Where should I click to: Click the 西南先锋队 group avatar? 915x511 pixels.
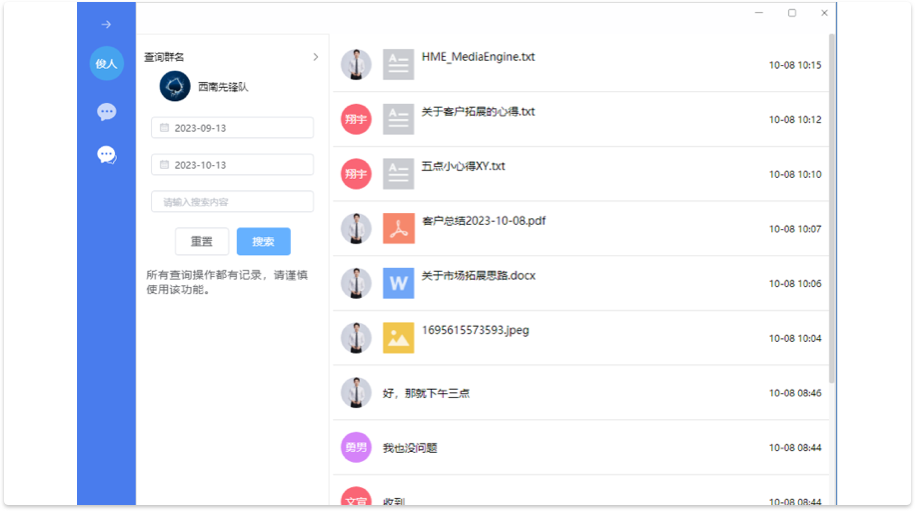(175, 87)
